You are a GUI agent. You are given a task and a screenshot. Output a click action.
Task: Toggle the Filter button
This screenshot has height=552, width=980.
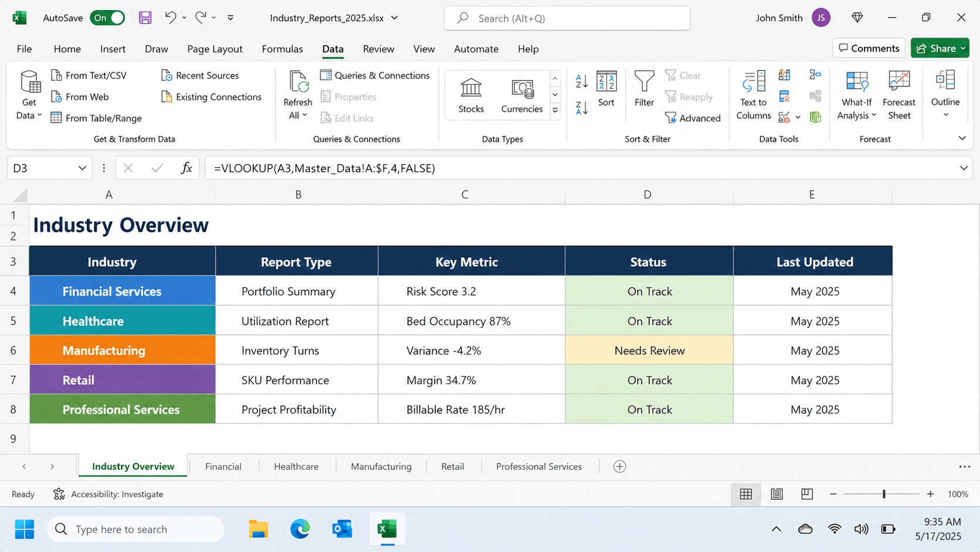pos(644,89)
